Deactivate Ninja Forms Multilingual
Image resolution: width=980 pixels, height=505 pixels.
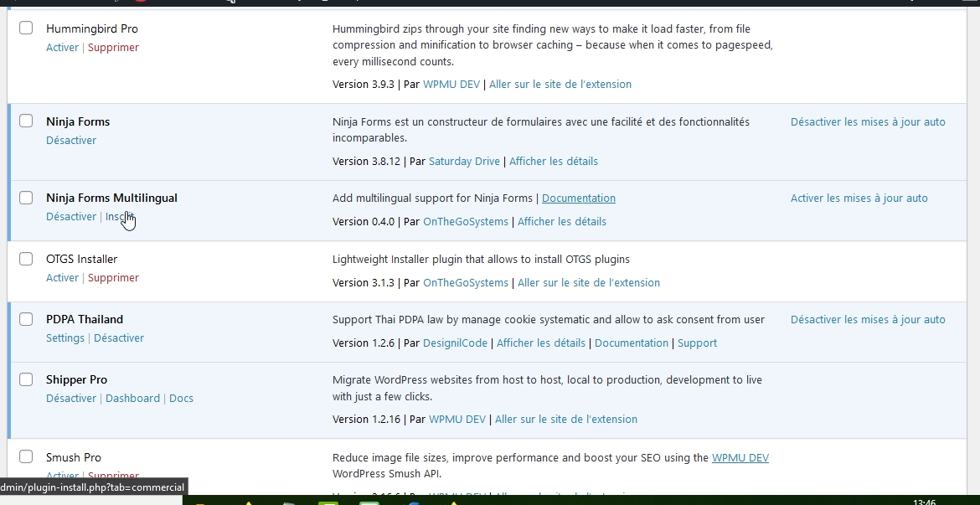(x=71, y=217)
